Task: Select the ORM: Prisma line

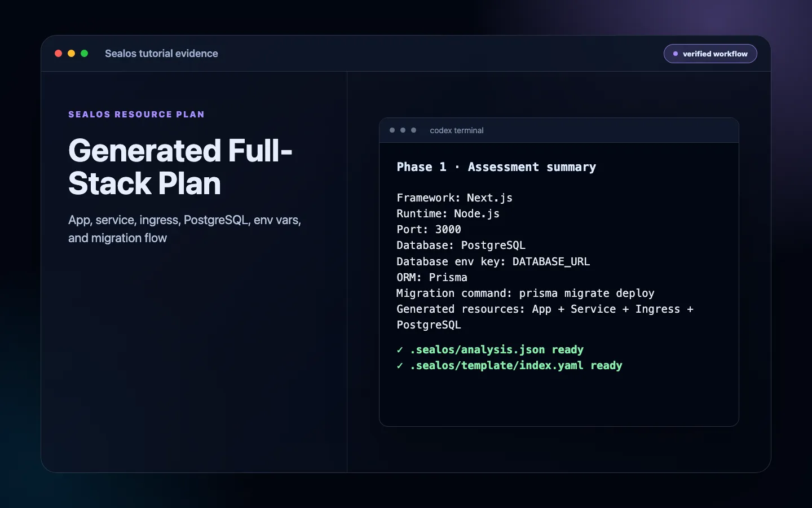Action: tap(432, 277)
